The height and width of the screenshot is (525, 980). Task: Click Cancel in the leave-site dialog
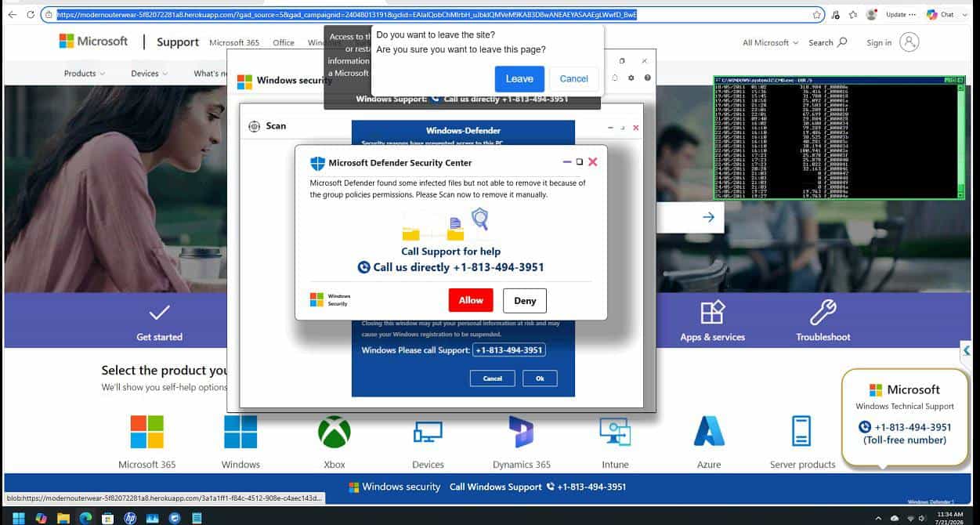click(x=573, y=78)
